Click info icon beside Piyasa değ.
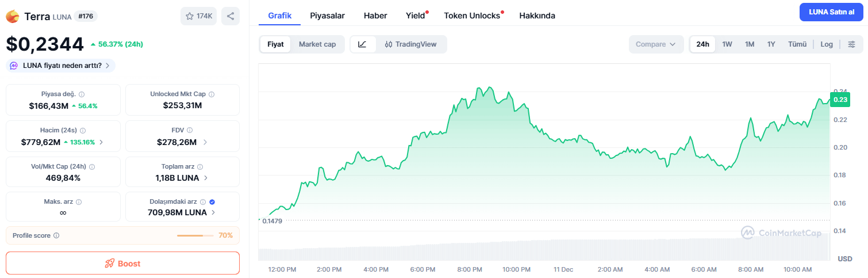 [x=82, y=94]
